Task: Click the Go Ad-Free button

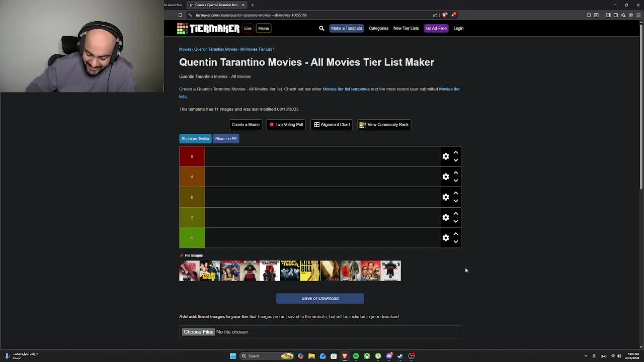Action: tap(436, 29)
